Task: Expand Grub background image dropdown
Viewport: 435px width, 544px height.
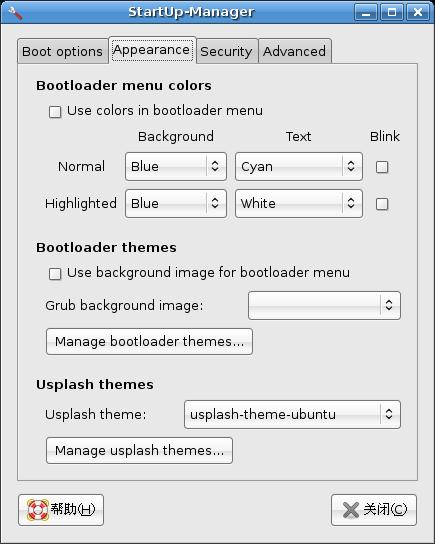Action: click(324, 305)
